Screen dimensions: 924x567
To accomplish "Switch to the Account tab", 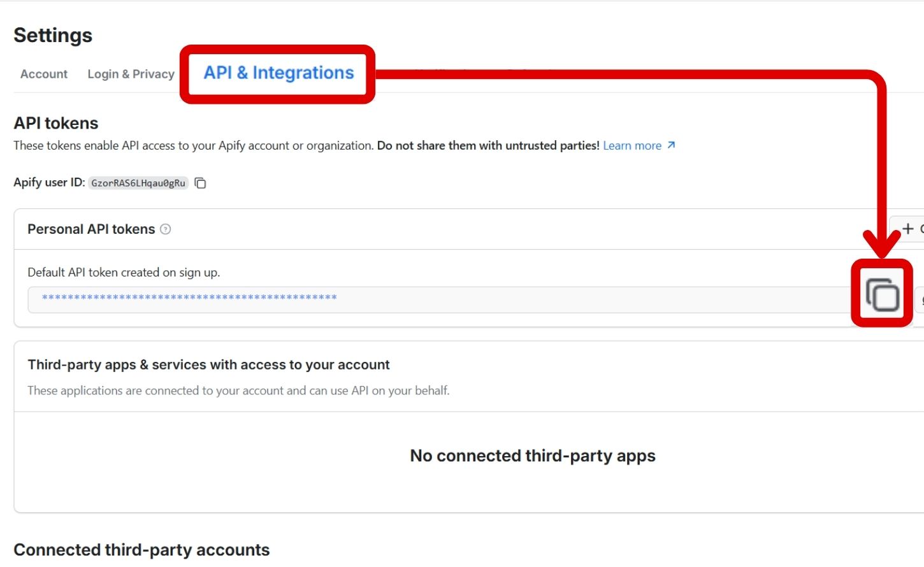I will (x=43, y=73).
